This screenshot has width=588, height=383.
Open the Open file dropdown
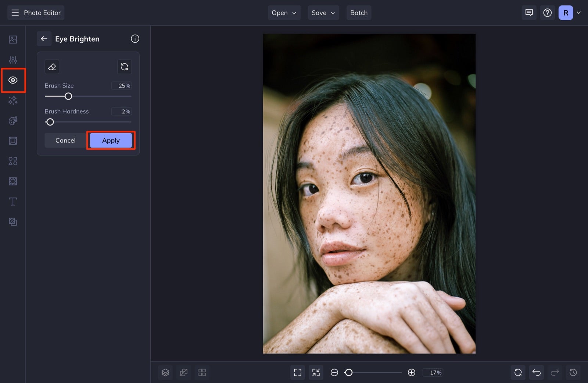tap(284, 13)
